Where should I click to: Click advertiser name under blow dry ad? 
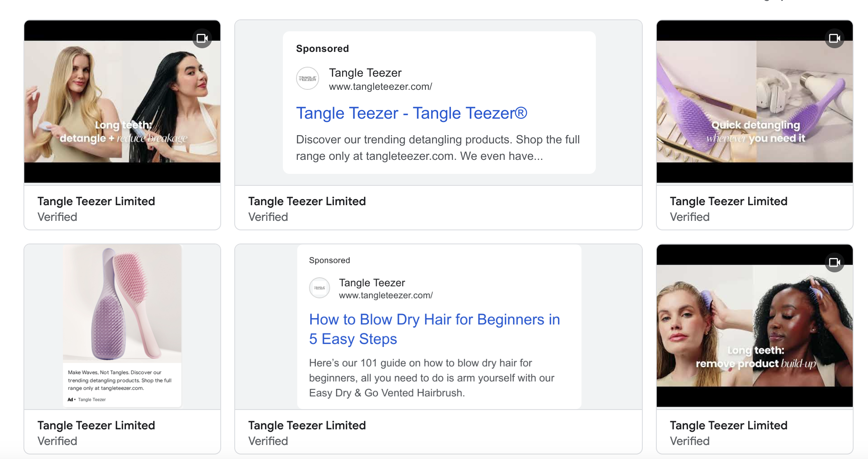point(307,425)
